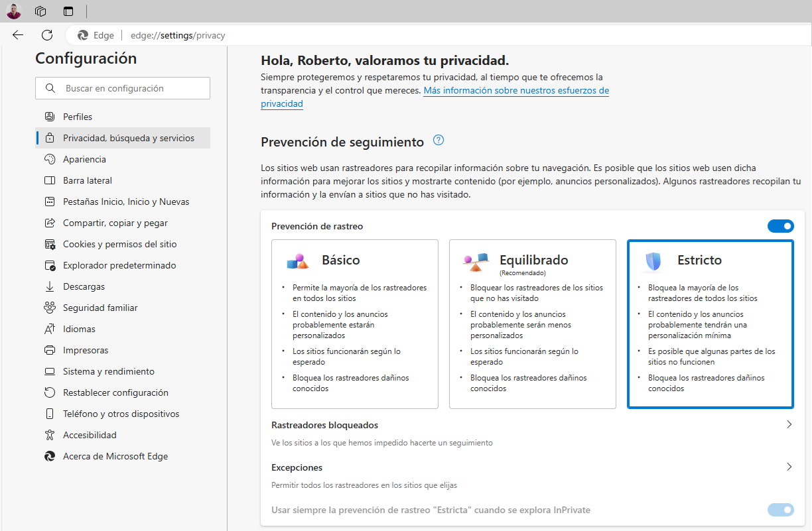Toggle Prevención de rastreo switch off
Image resolution: width=812 pixels, height=531 pixels.
(x=780, y=226)
